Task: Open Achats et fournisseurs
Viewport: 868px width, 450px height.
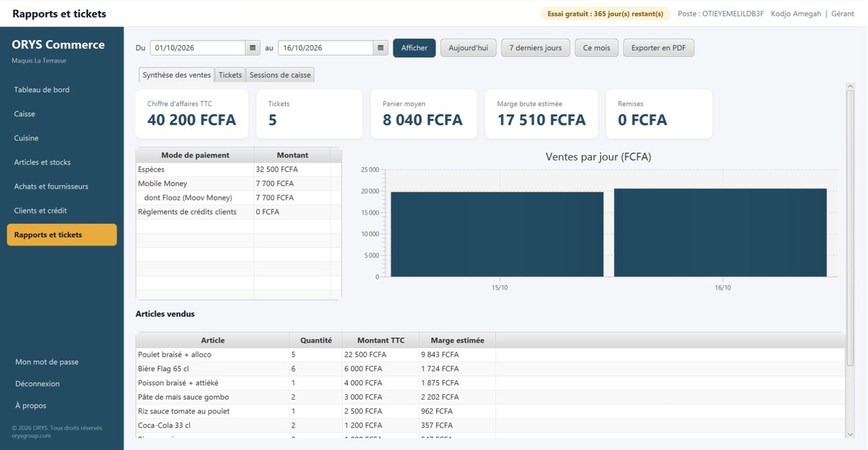Action: 62,186
